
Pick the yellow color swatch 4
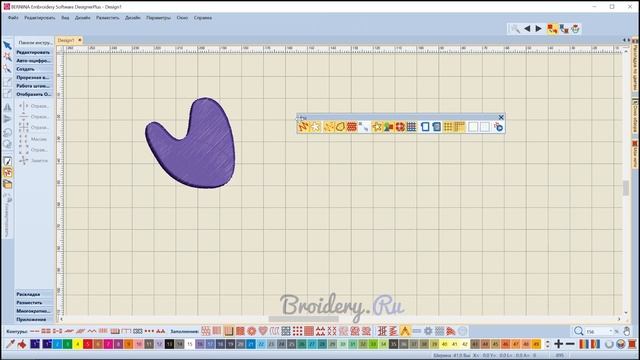(x=78, y=344)
